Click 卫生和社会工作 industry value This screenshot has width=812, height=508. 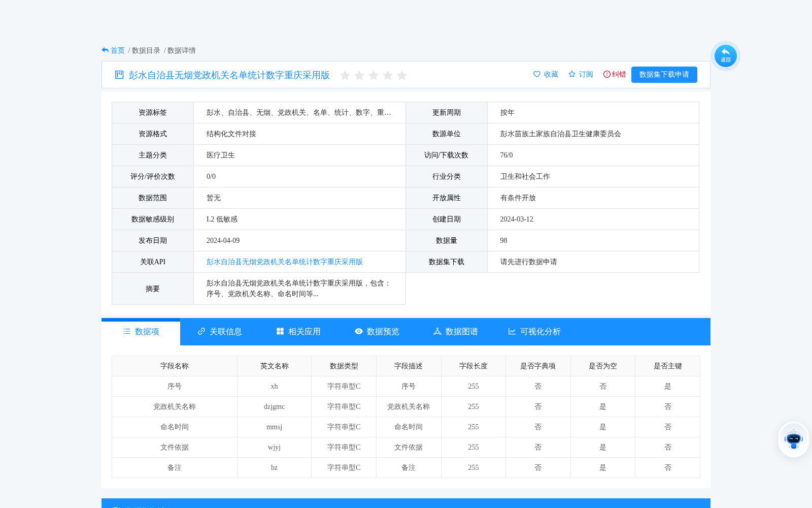click(x=525, y=177)
